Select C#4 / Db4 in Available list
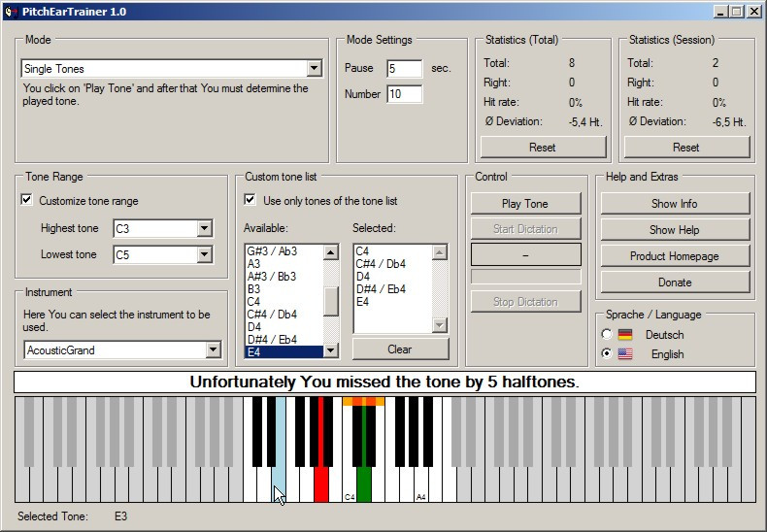The height and width of the screenshot is (532, 767). [283, 314]
